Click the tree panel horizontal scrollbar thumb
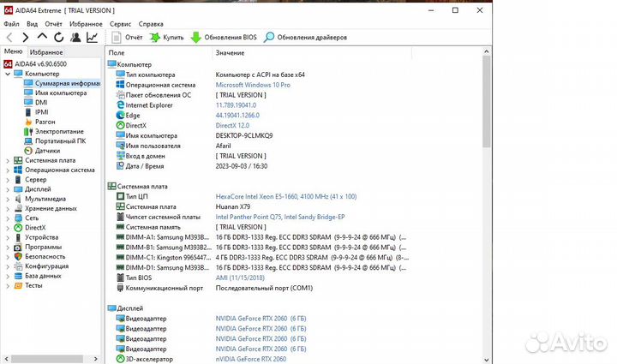This screenshot has height=364, width=617. 47,359
